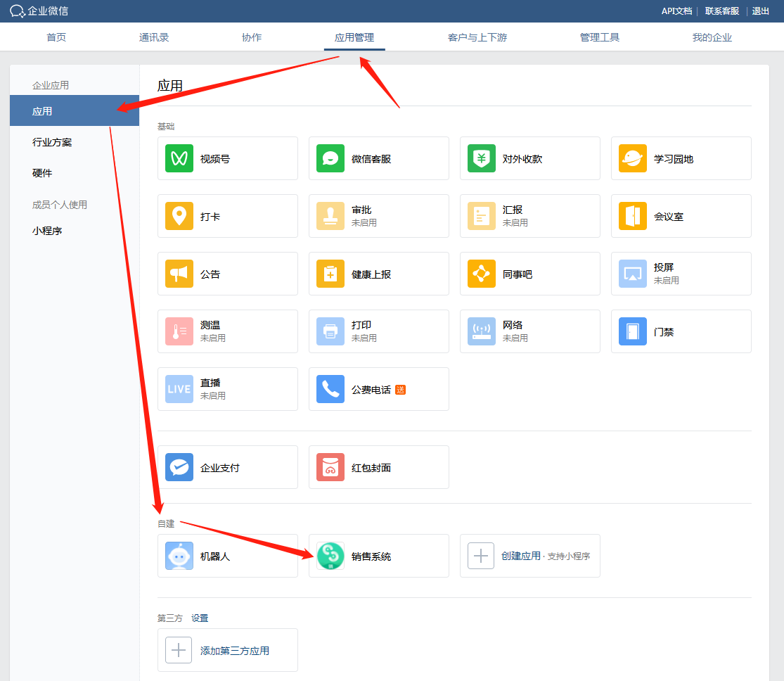Click the 同事吧 icon
Screen dimensions: 784x681
click(x=482, y=274)
